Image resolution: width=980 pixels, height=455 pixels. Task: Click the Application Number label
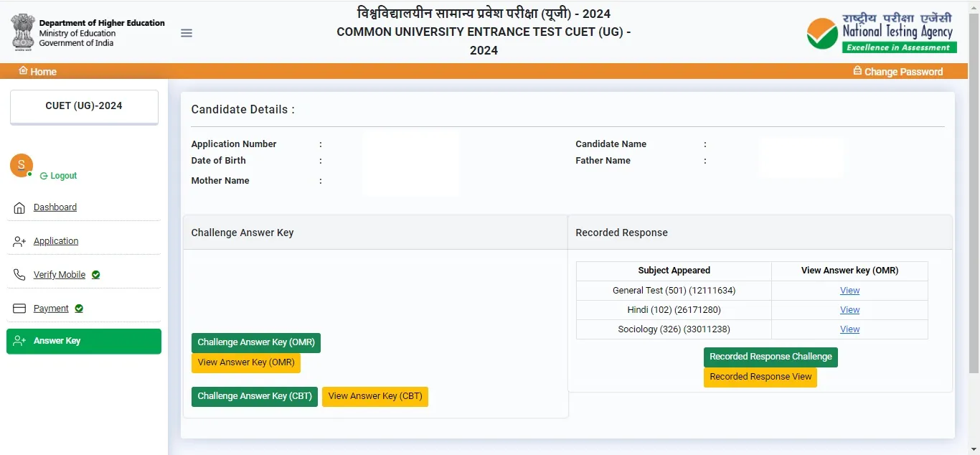234,144
